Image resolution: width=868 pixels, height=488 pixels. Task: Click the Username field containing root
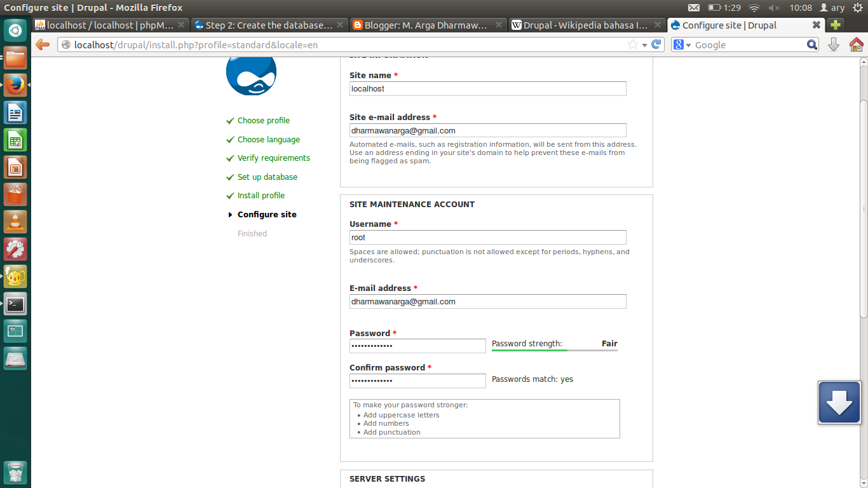(x=488, y=237)
